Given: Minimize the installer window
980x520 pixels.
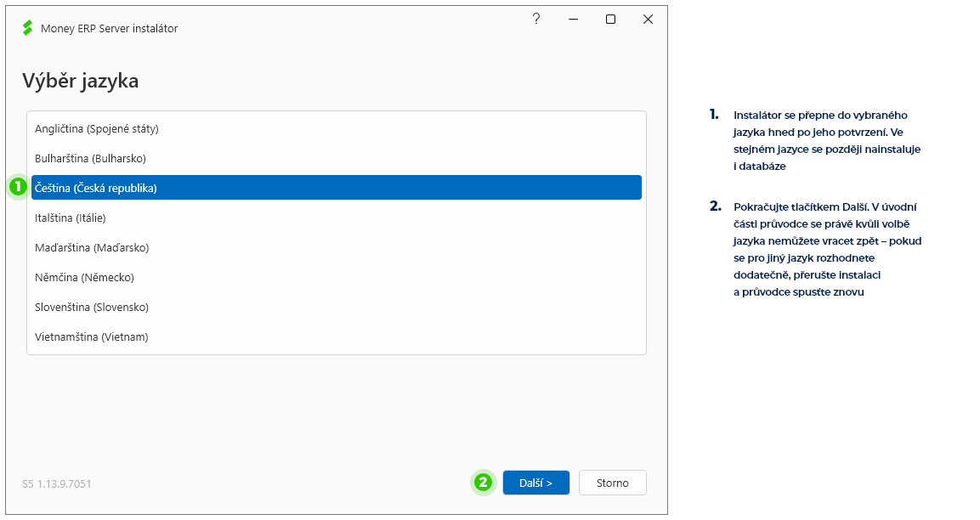Looking at the screenshot, I should pyautogui.click(x=573, y=20).
